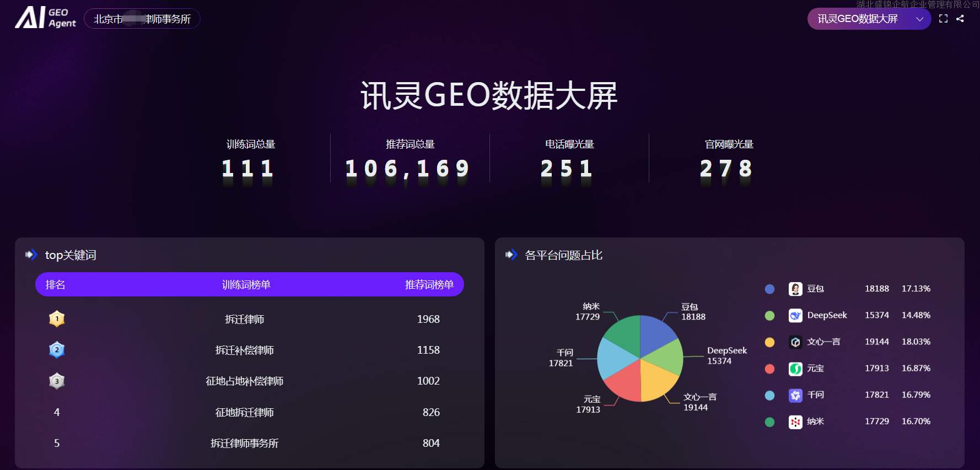Click the share icon
The height and width of the screenshot is (470, 980).
960,19
